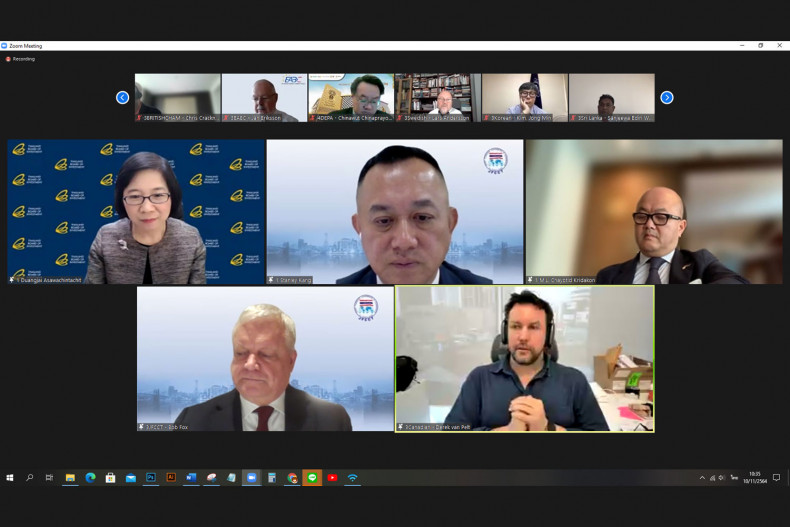Show next participants with the right arrow
Image resolution: width=790 pixels, height=527 pixels.
click(x=667, y=97)
